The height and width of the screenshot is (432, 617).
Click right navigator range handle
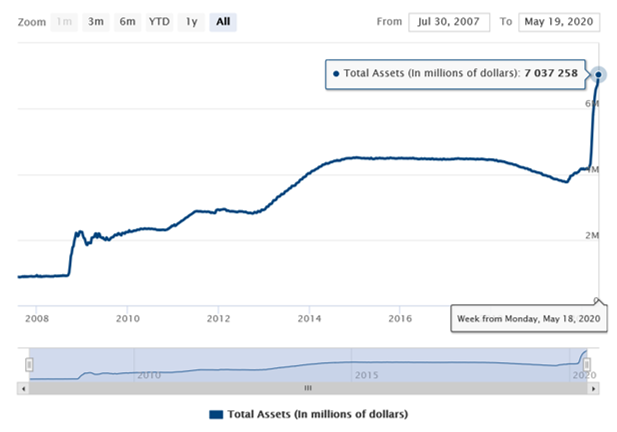(x=588, y=363)
